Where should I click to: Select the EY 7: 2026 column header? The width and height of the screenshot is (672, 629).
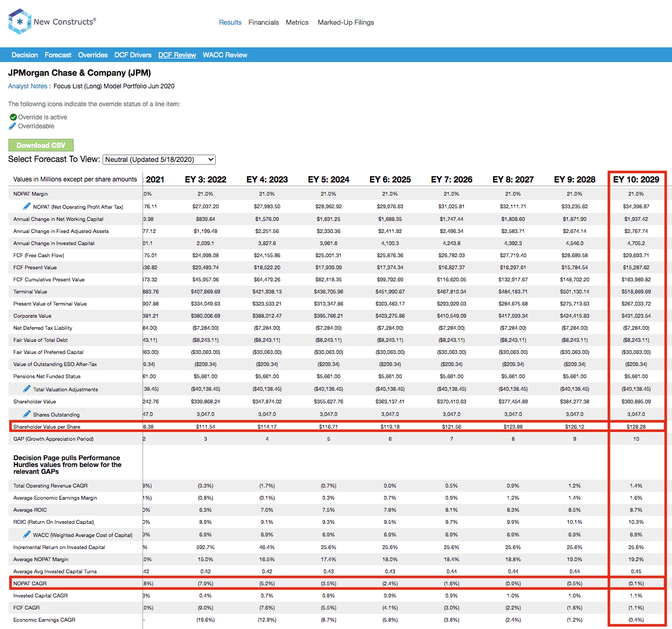[452, 179]
